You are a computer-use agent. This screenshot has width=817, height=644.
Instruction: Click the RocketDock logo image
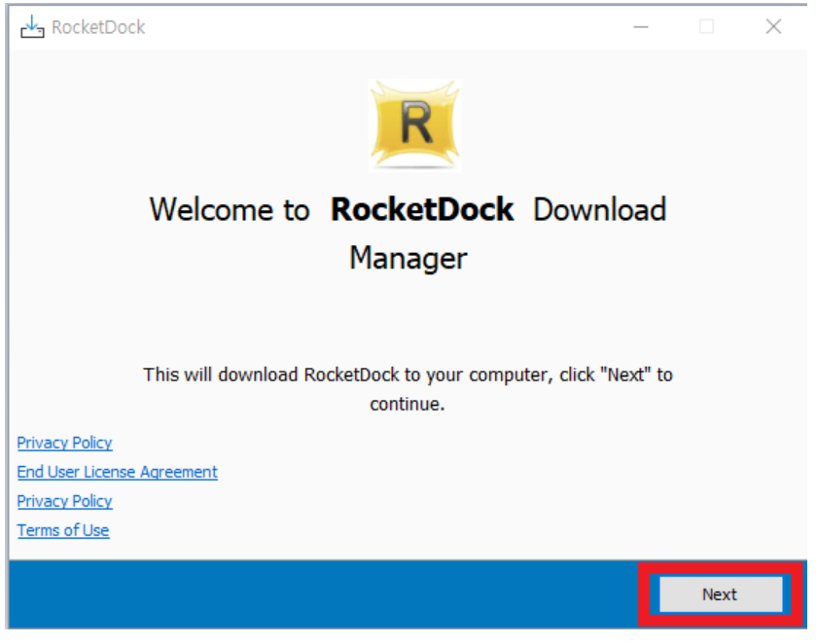[414, 125]
